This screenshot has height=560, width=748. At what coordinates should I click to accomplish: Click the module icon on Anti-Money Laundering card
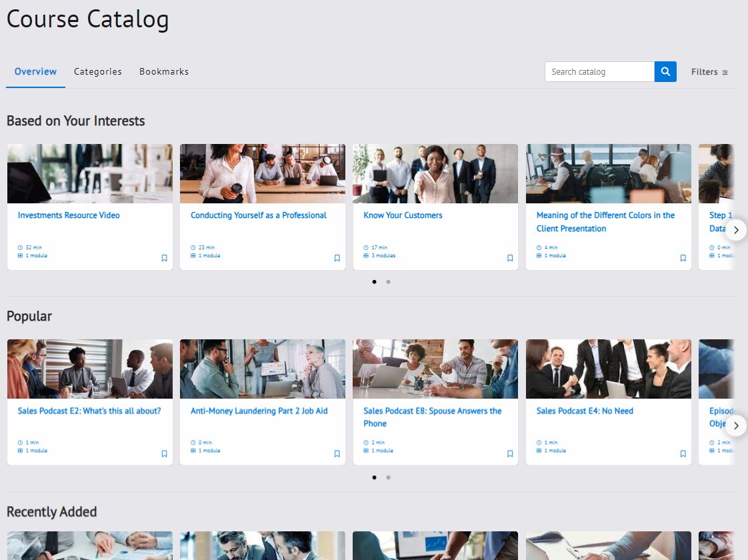pos(193,450)
